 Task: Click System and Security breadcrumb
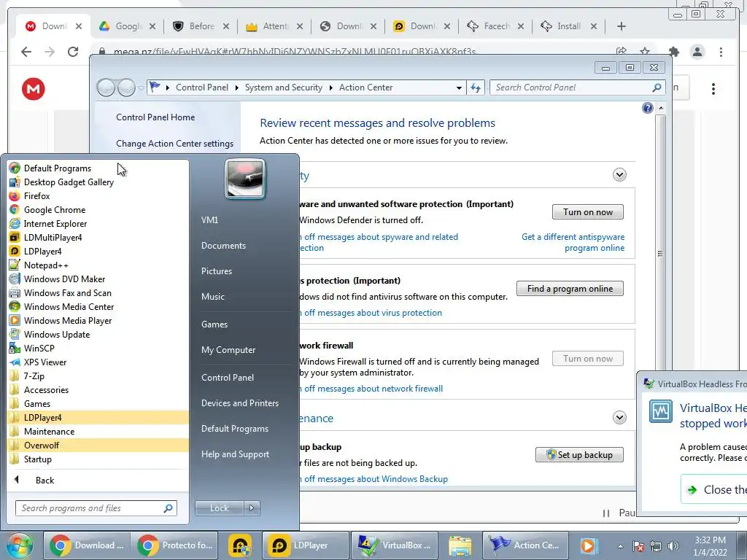[284, 87]
